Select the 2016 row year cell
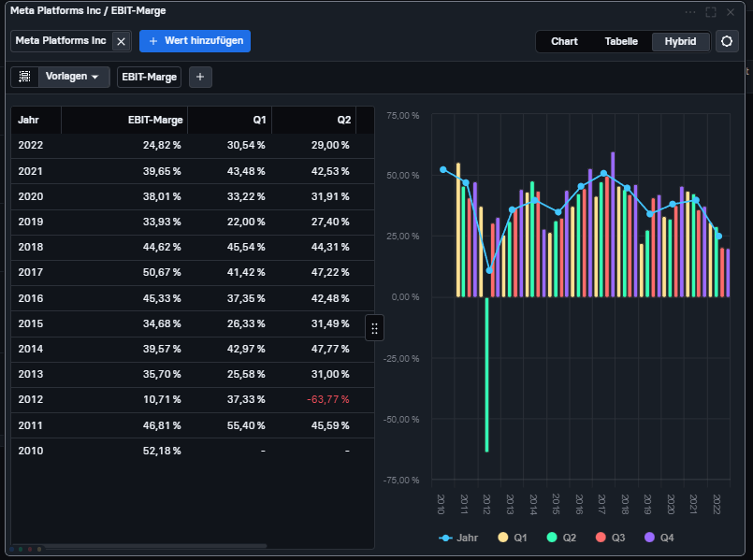 pyautogui.click(x=31, y=298)
